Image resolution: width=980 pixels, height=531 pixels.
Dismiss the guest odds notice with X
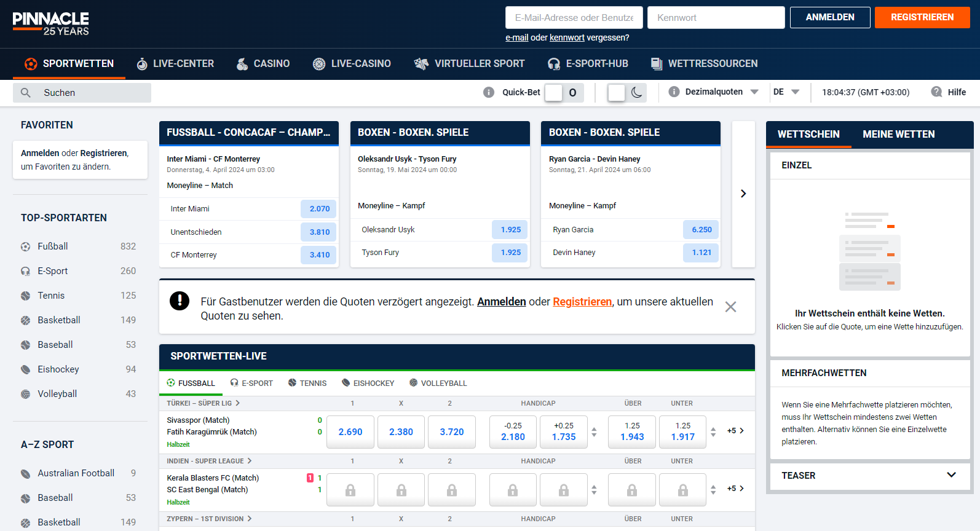tap(730, 307)
